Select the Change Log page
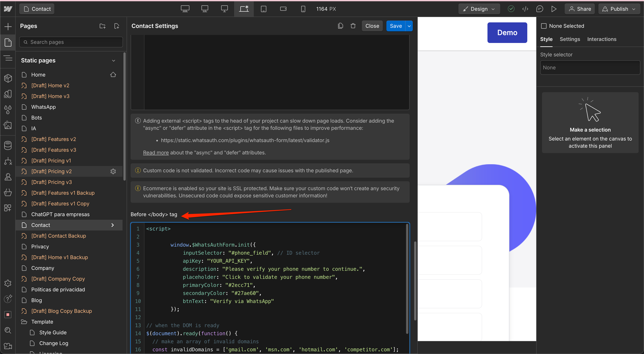Viewport: 644px width, 354px height. coord(69,343)
